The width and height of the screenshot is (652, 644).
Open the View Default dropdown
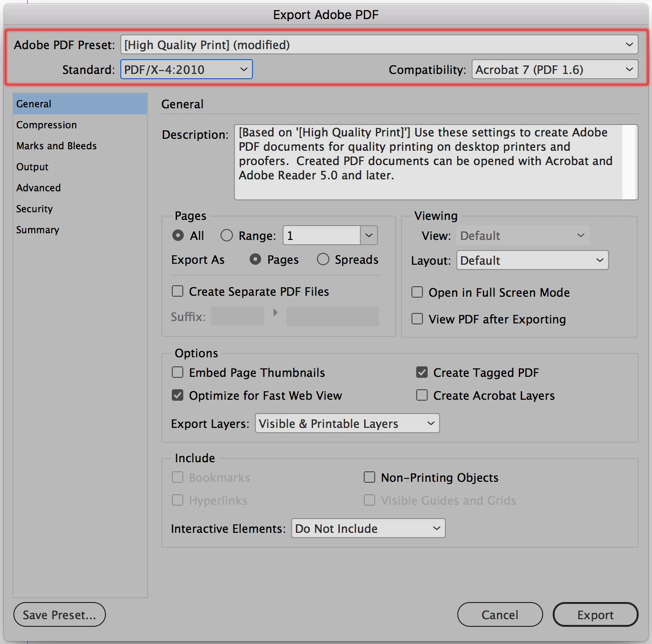(523, 236)
